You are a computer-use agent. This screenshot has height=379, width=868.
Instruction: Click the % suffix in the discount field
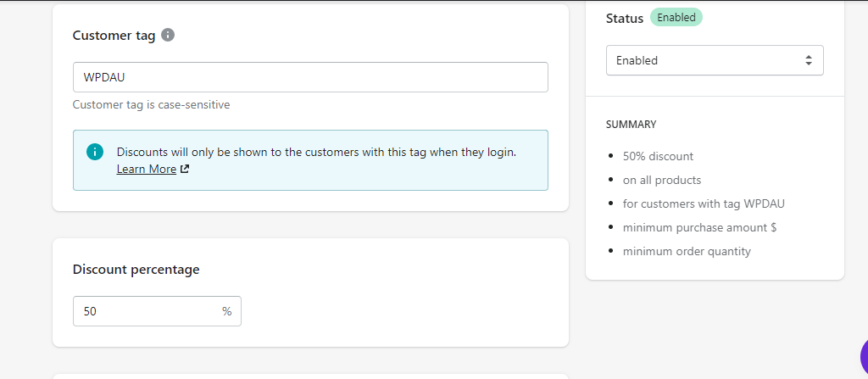[226, 311]
